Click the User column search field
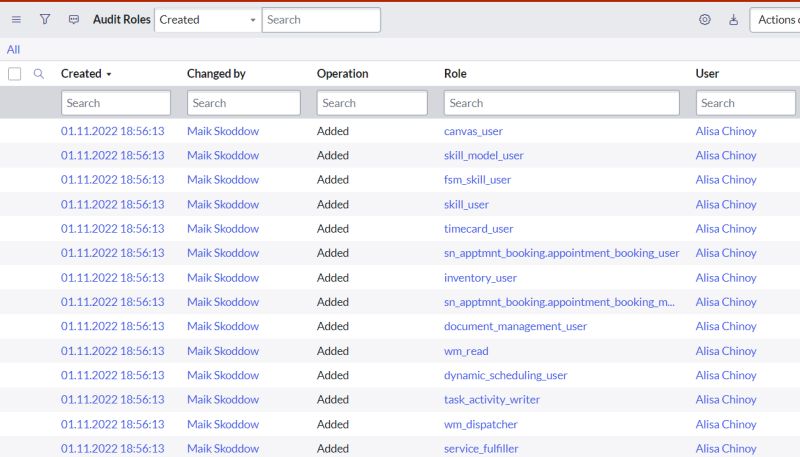 (x=745, y=103)
